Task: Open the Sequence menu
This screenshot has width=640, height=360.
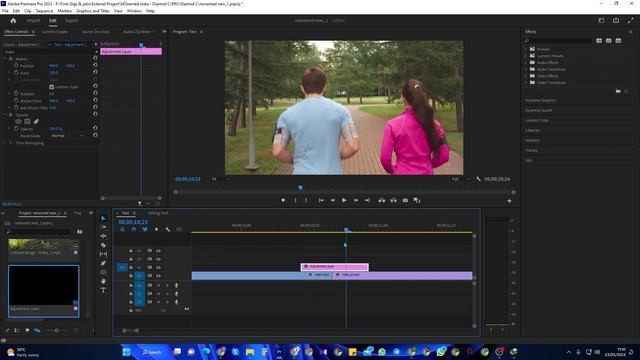Action: pos(44,11)
